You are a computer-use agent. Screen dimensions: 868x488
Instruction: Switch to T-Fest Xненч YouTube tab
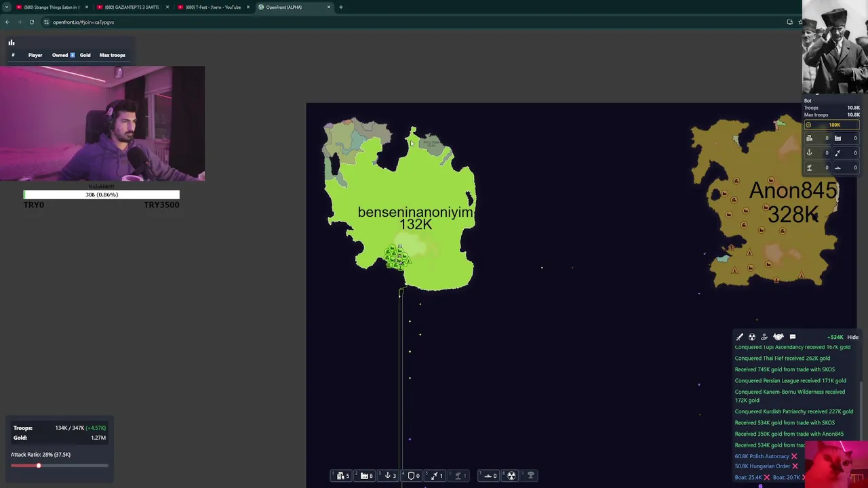tap(213, 7)
